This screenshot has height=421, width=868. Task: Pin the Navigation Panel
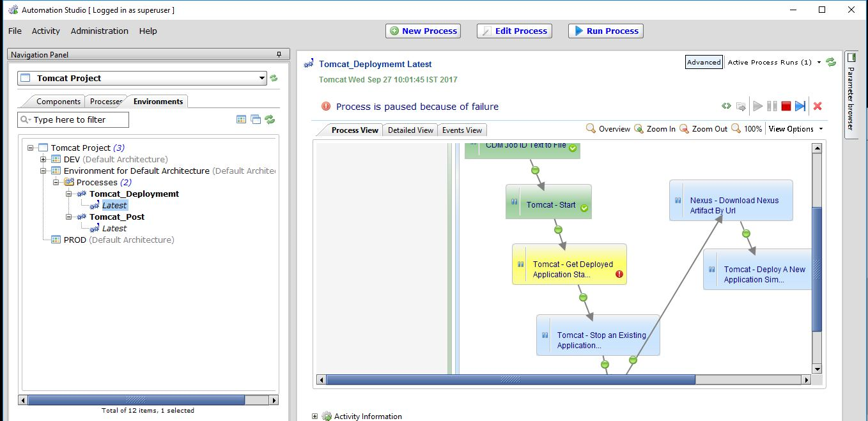click(279, 55)
